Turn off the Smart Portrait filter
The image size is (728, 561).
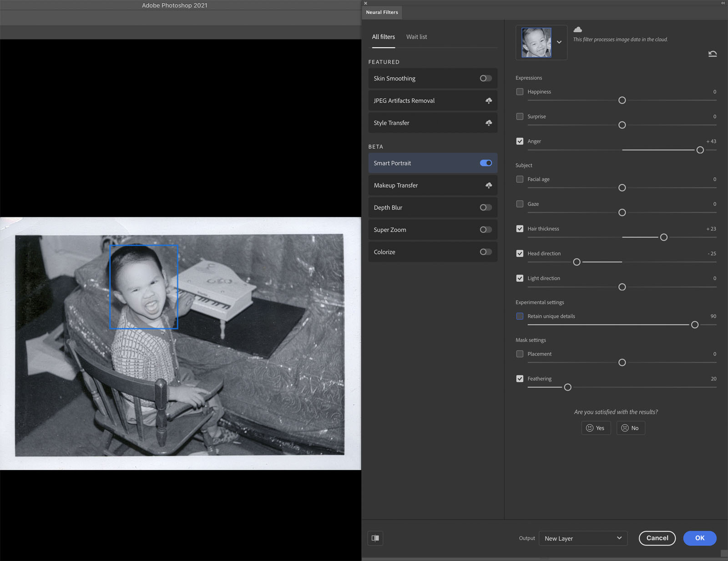485,163
